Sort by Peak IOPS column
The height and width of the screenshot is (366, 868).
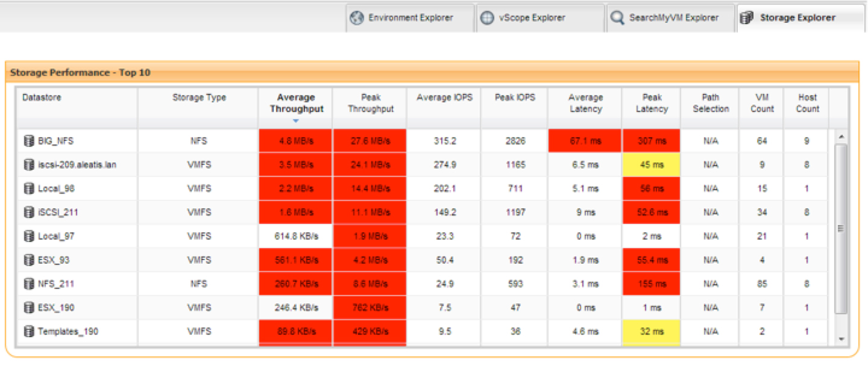point(515,107)
